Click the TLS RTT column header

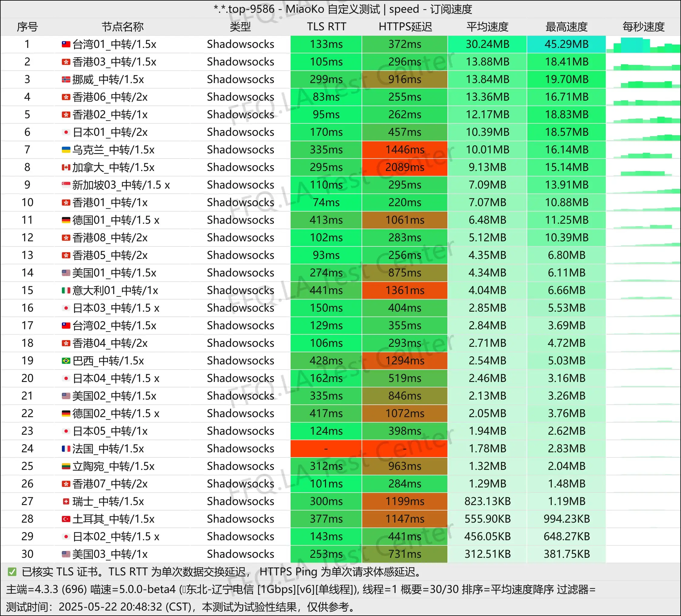click(326, 27)
